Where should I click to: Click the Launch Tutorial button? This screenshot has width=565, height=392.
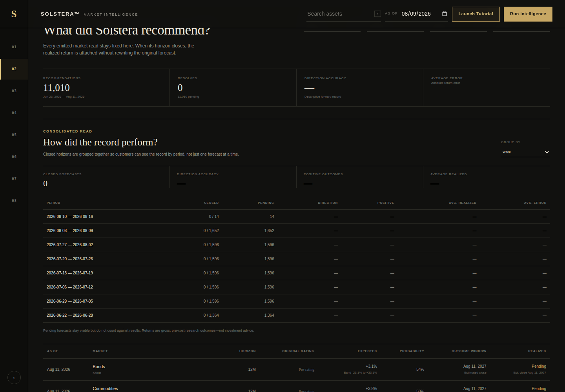click(476, 14)
